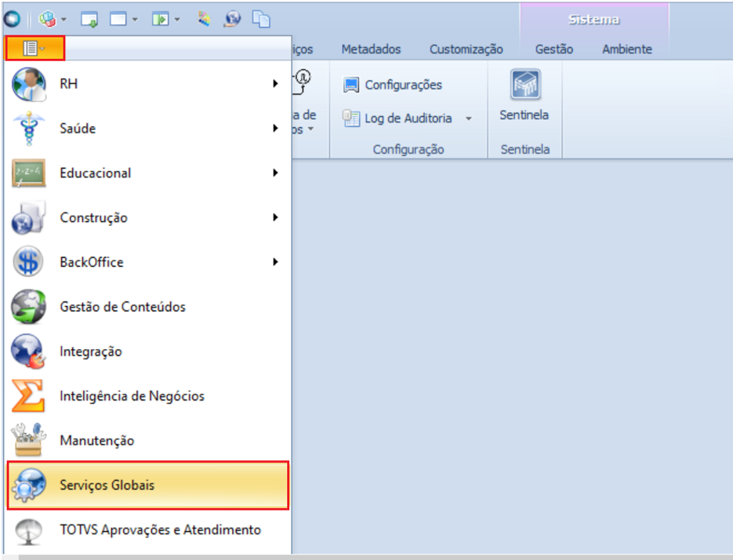Open the colored cubes toolbar icon
The width and height of the screenshot is (733, 560).
coord(47,19)
